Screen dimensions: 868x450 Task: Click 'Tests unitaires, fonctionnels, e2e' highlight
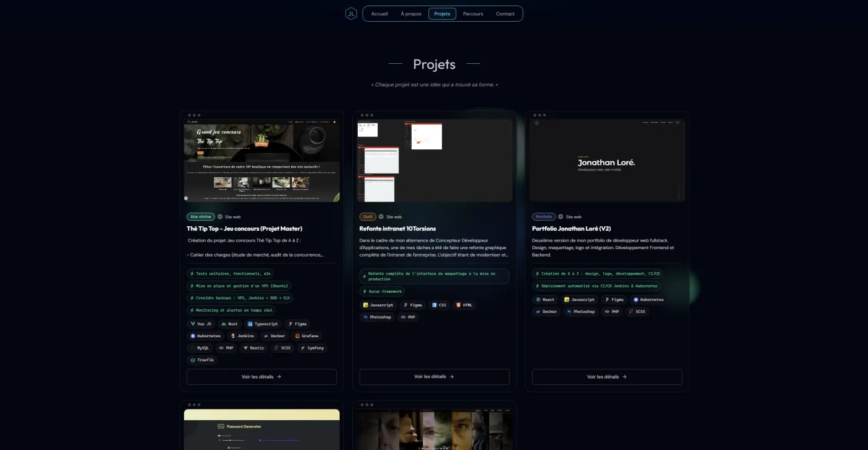pyautogui.click(x=230, y=273)
